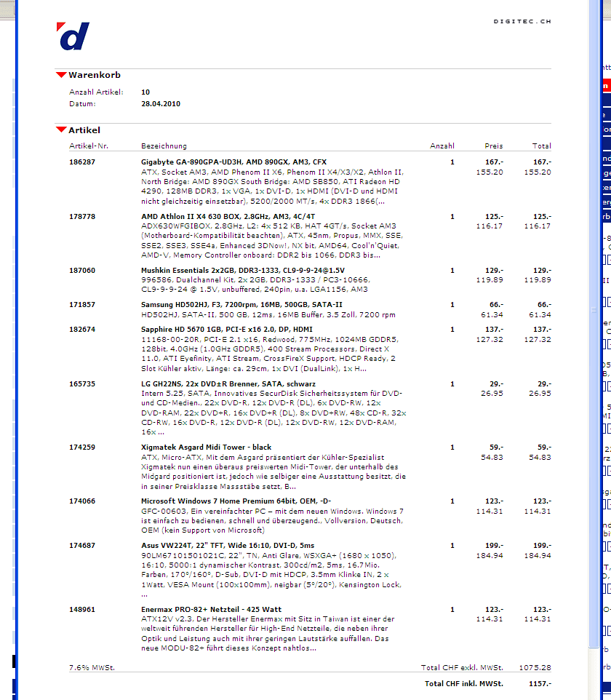Click the red triangle beside Warenkorb
Screen dimensions: 611x700
pyautogui.click(x=61, y=75)
